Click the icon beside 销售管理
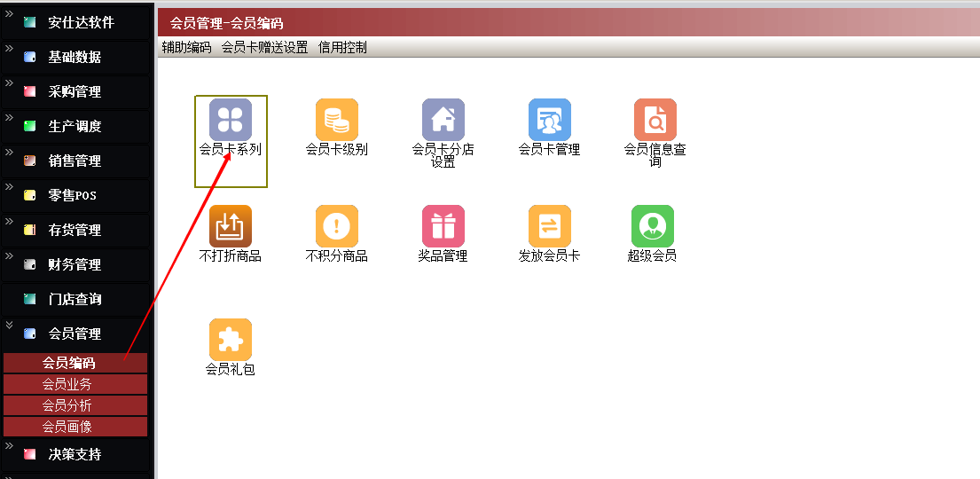Screen dimensions: 980x479 [29, 161]
